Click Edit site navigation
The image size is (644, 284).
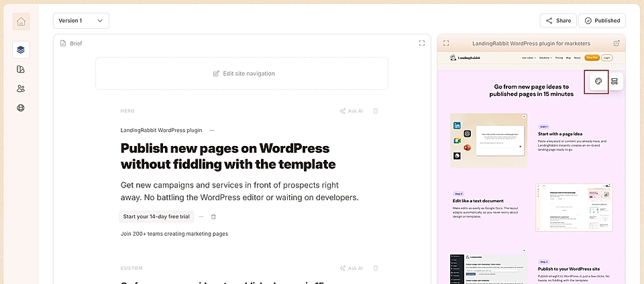click(x=242, y=74)
